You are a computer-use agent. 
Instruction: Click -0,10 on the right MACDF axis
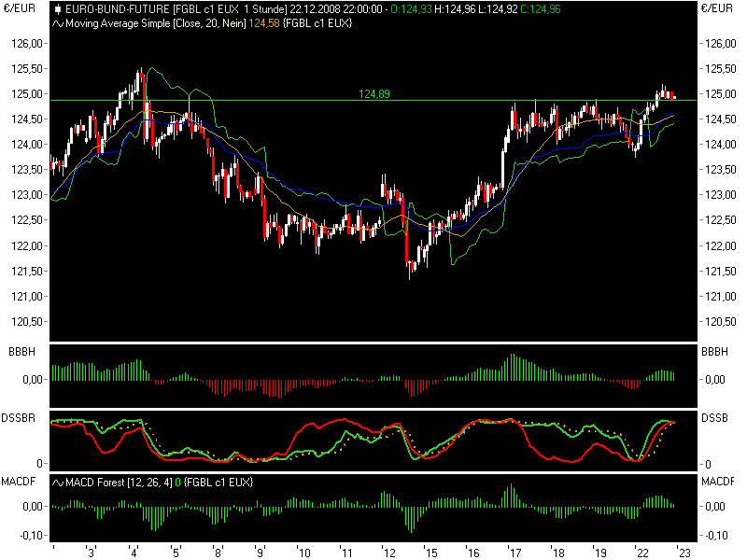714,536
